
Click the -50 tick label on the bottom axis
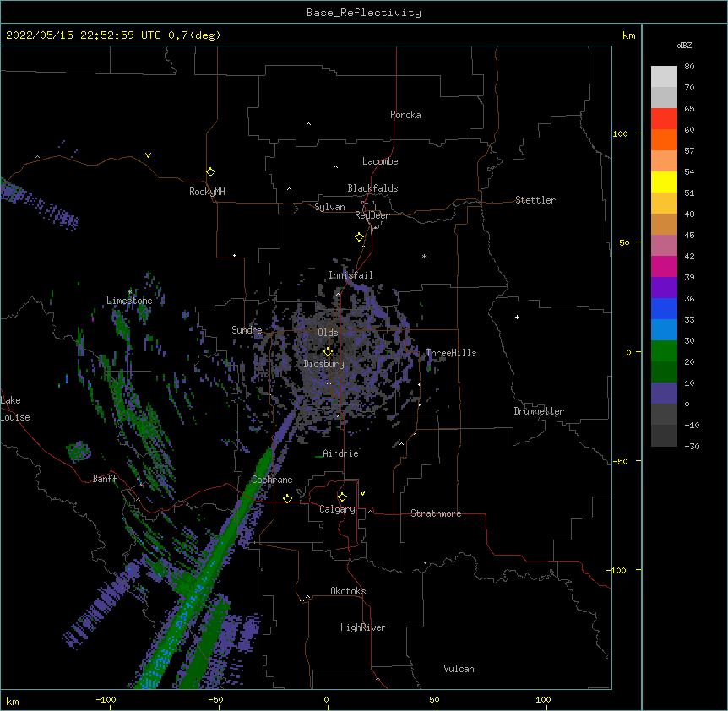tap(215, 700)
